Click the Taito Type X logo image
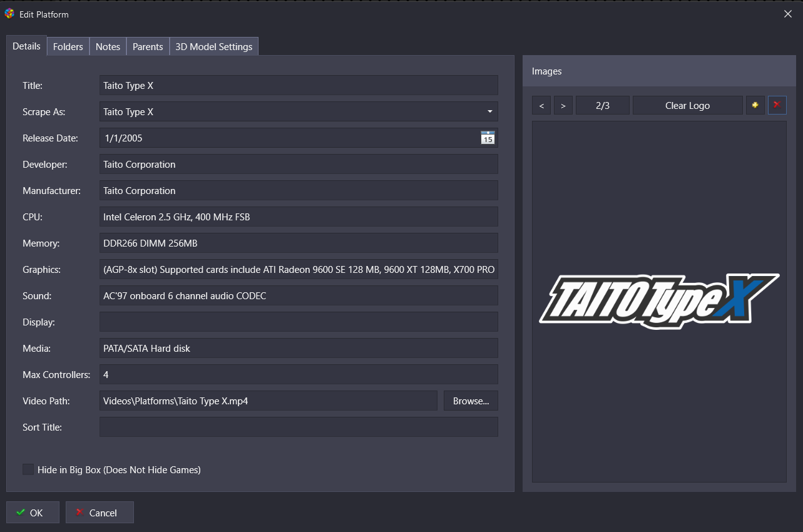 pyautogui.click(x=659, y=301)
